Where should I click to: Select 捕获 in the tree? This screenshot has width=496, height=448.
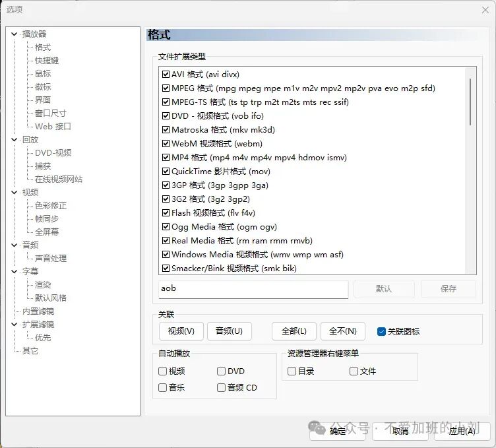(43, 166)
